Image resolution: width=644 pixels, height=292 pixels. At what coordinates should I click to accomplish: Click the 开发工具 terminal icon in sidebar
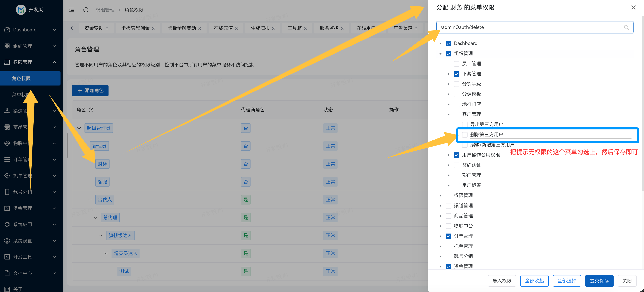point(7,257)
